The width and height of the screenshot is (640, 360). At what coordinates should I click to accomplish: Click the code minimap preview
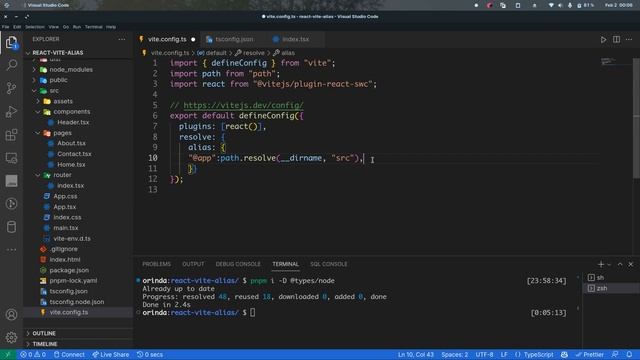click(x=608, y=61)
